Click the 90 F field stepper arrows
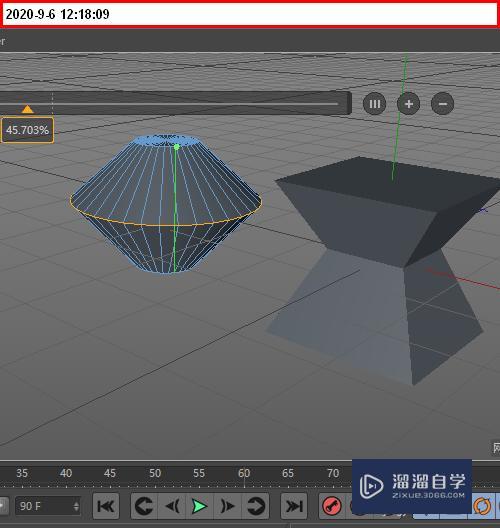 click(76, 506)
